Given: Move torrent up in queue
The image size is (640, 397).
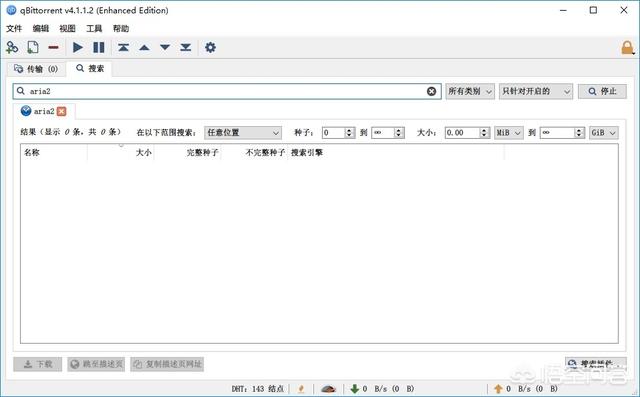Looking at the screenshot, I should point(144,48).
